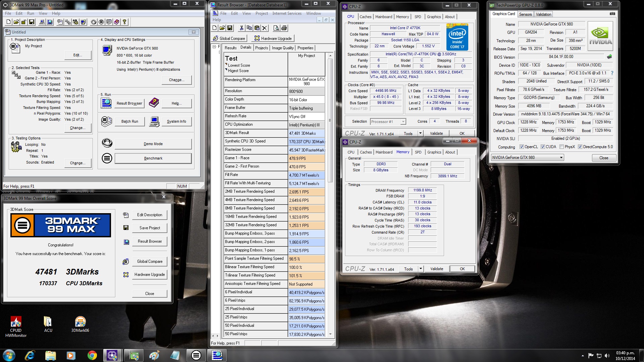The height and width of the screenshot is (362, 644).
Task: Click GPU-Z camera screenshot icon
Action: pos(612,14)
